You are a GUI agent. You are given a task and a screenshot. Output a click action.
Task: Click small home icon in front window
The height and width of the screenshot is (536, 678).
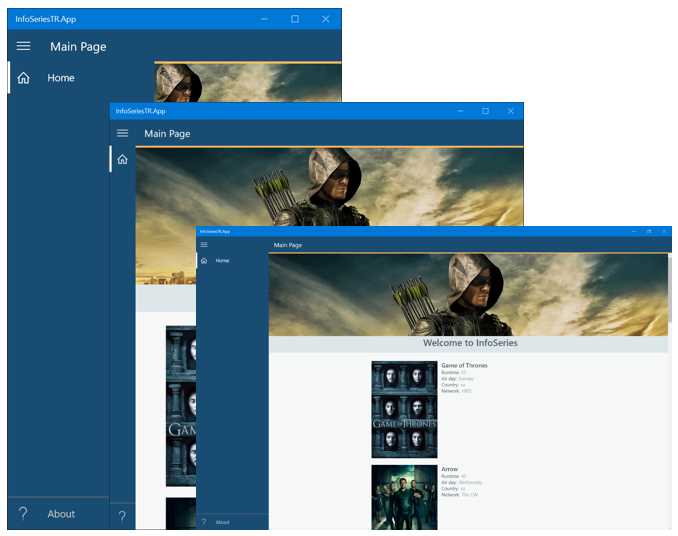[204, 261]
